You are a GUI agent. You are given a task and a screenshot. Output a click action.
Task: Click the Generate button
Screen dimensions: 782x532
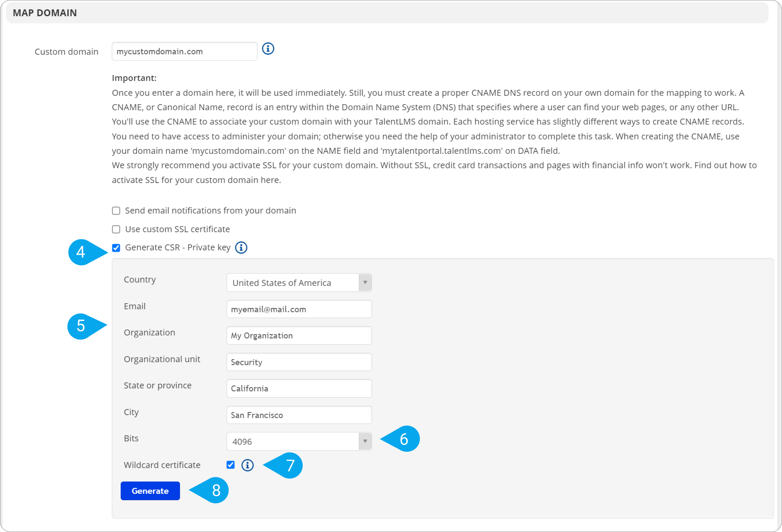coord(150,491)
